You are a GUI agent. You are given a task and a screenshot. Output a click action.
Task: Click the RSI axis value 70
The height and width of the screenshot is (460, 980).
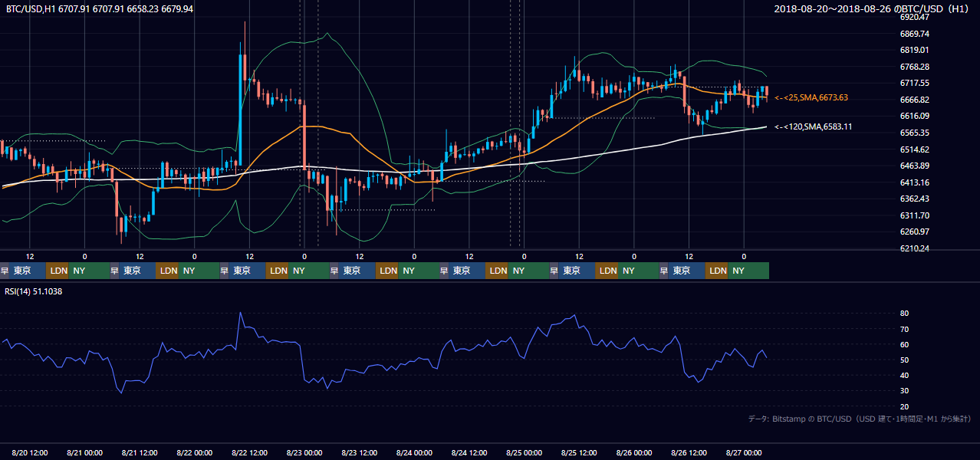point(904,329)
